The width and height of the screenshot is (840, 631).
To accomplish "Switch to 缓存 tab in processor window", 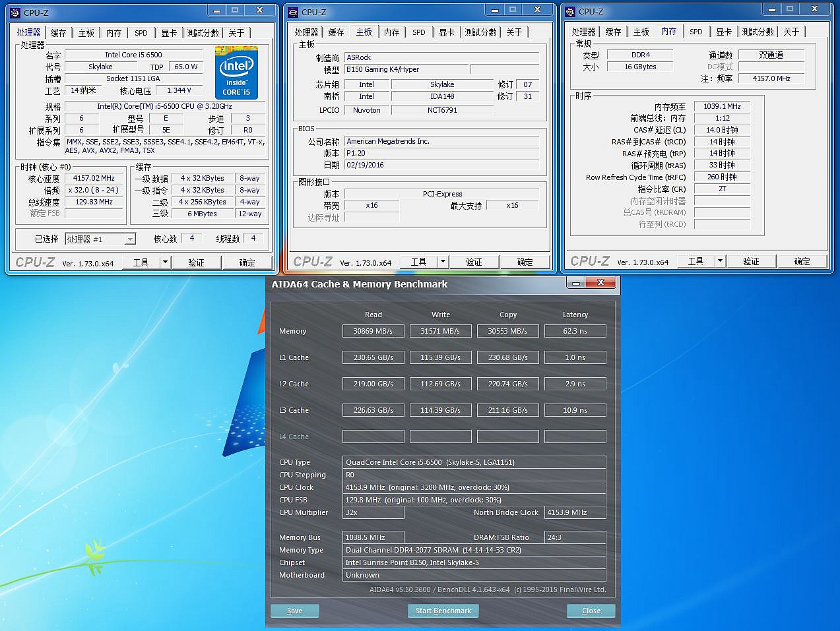I will 59,33.
